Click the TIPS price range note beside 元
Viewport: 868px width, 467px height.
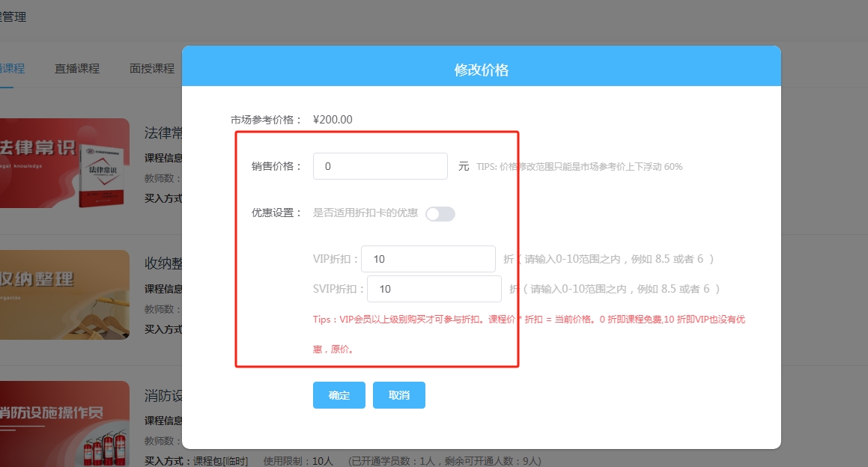coord(579,167)
